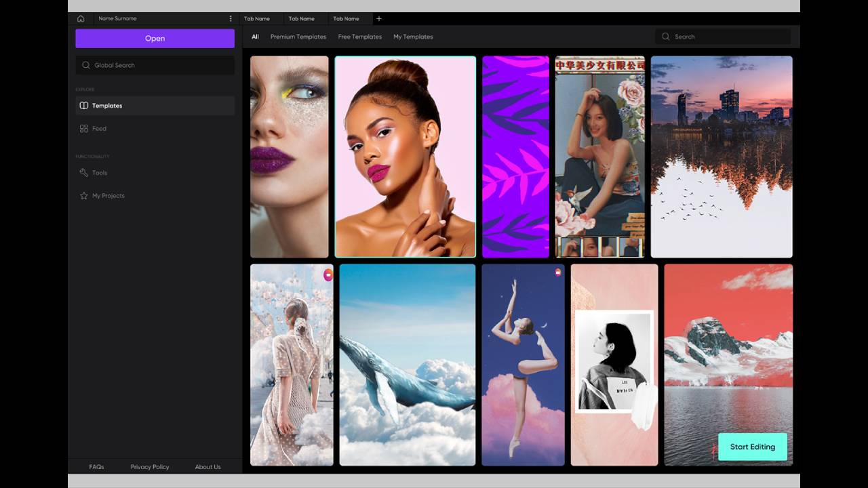868x488 pixels.
Task: Click the premium badge on the ballerina template
Action: [x=558, y=272]
